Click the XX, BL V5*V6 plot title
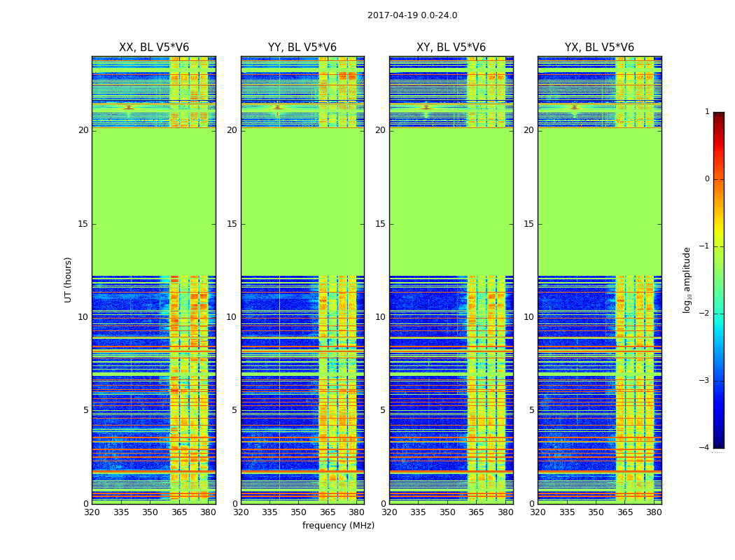Viewport: 735px width, 560px height. 154,48
